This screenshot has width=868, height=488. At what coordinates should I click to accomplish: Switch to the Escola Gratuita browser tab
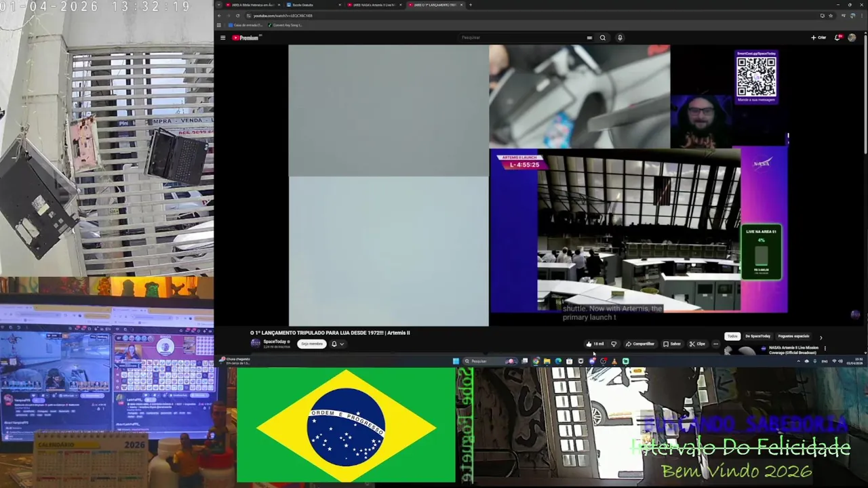[x=314, y=5]
